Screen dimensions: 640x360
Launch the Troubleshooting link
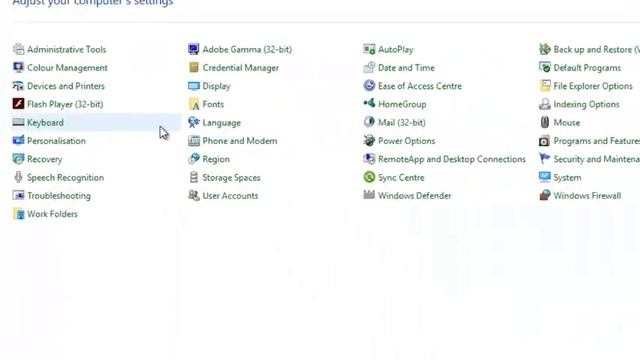click(59, 196)
